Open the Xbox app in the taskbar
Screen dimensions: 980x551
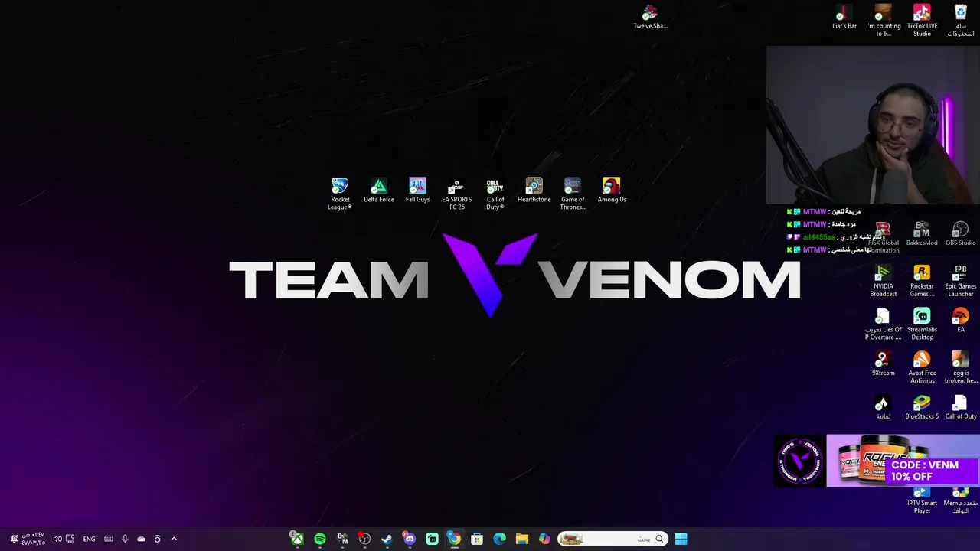(x=296, y=539)
